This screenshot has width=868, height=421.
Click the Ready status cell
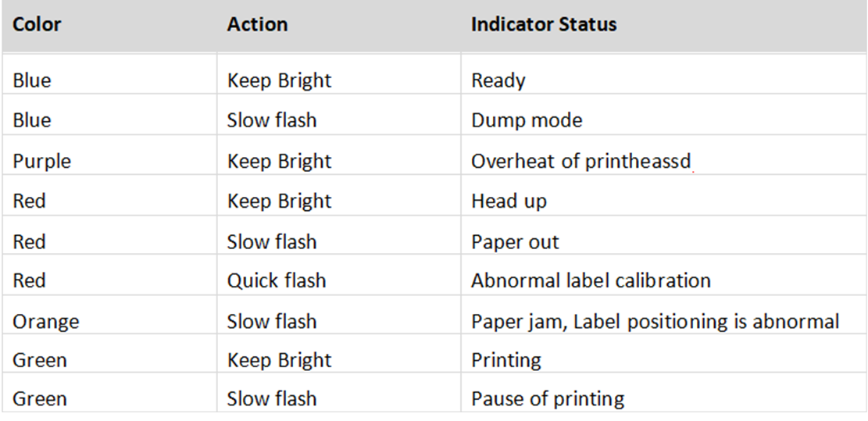[x=498, y=80]
